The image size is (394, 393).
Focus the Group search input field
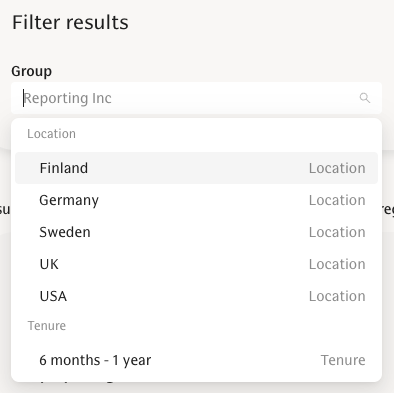point(196,98)
